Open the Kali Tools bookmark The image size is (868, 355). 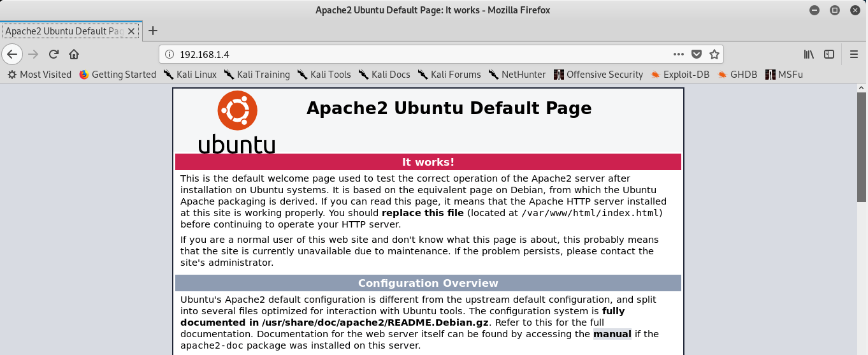coord(324,75)
